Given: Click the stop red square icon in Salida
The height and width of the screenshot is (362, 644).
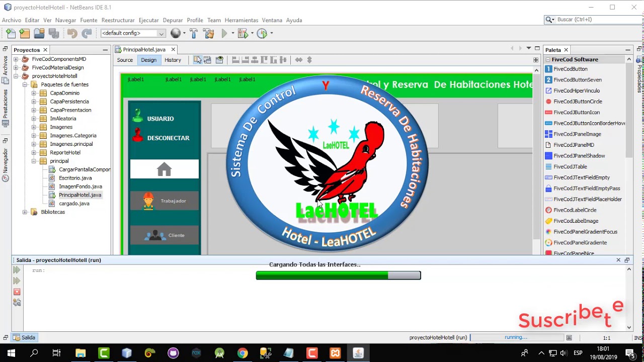Looking at the screenshot, I should 17,292.
